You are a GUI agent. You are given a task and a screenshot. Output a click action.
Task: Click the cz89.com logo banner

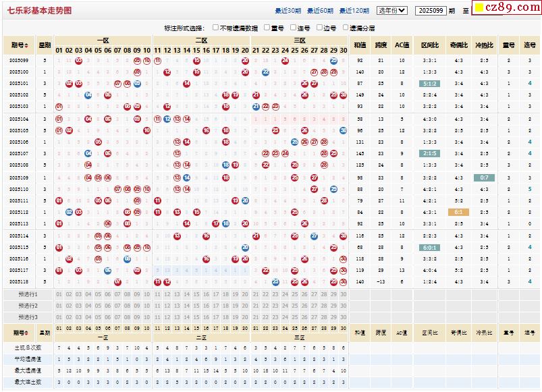pos(506,9)
